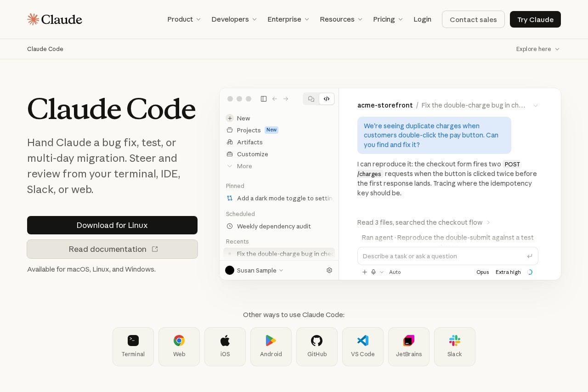Click the settings gear beside Susan Sample
This screenshot has width=588, height=392.
click(329, 270)
